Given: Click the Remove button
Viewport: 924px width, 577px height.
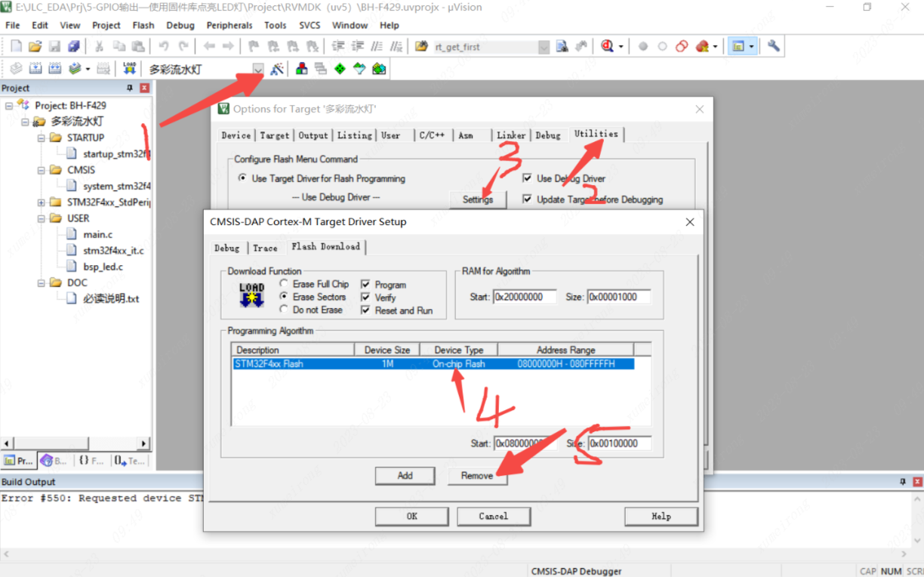Looking at the screenshot, I should (477, 476).
